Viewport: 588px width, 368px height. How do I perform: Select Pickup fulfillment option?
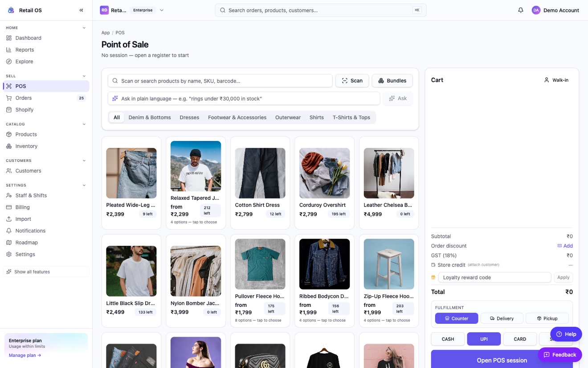tap(547, 318)
